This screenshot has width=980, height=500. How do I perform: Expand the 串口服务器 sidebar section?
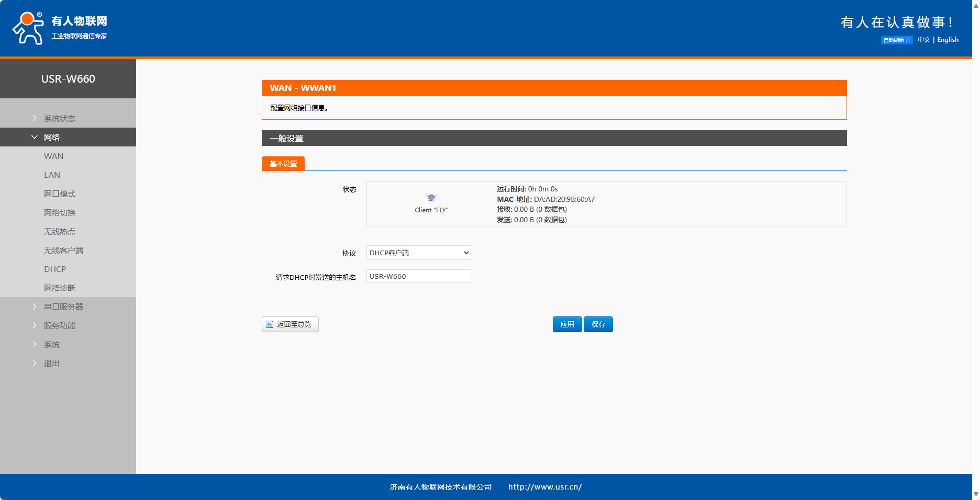pos(63,307)
